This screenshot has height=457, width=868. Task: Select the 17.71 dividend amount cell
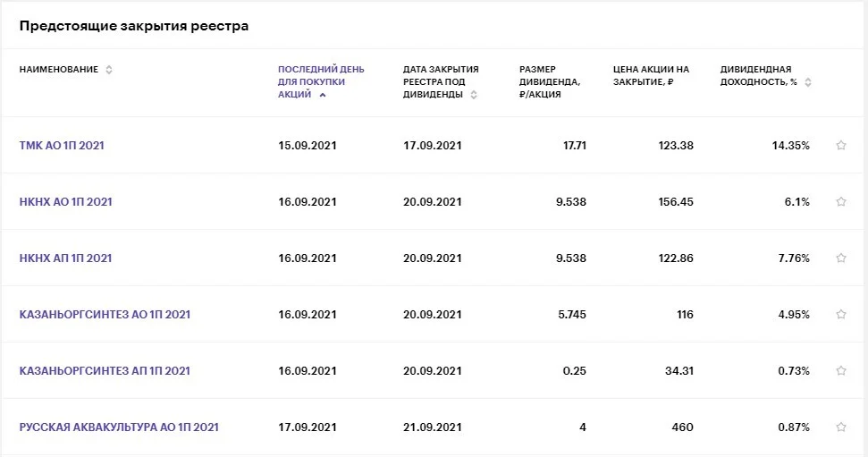coord(575,146)
